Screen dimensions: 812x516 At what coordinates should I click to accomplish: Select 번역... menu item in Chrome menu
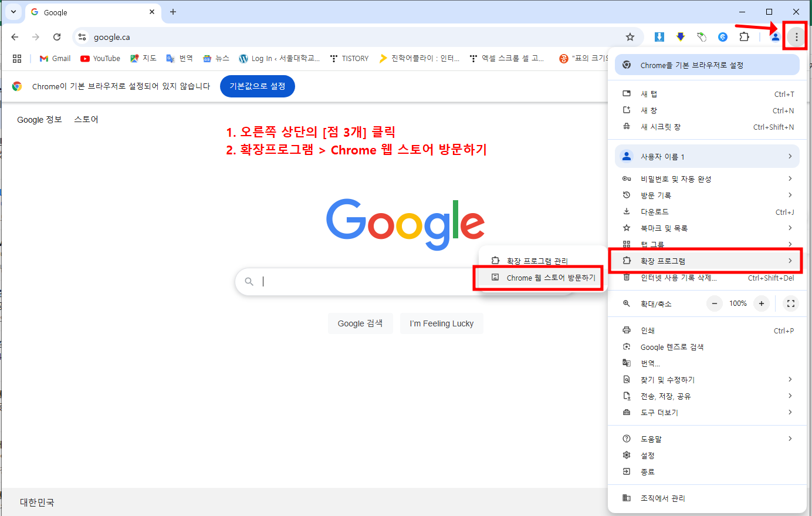(x=707, y=363)
